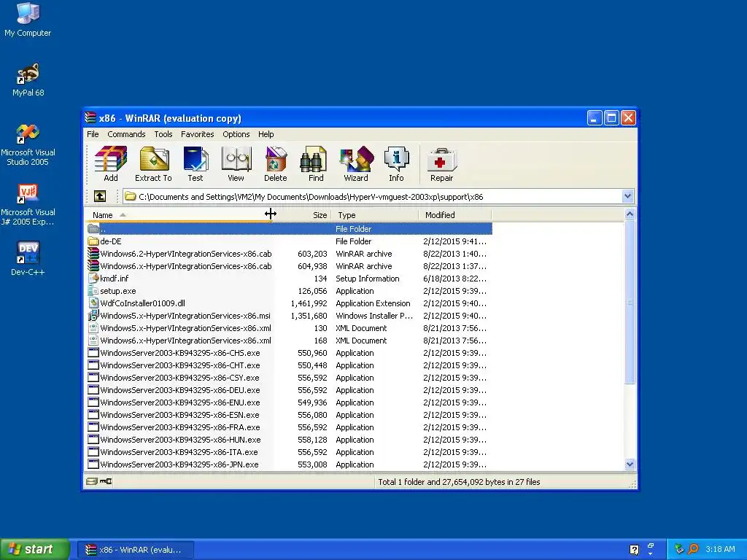Click the key password icon in status bar
The width and height of the screenshot is (747, 560).
(x=106, y=481)
